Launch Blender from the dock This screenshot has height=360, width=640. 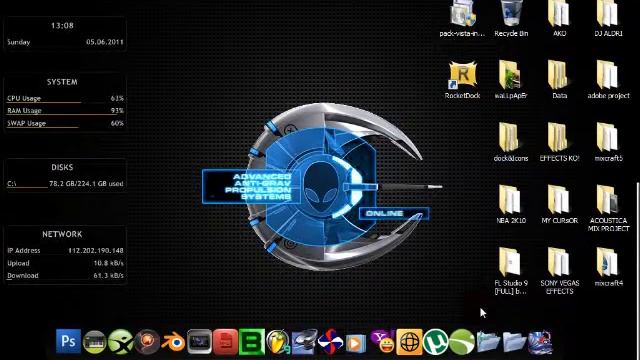[173, 342]
